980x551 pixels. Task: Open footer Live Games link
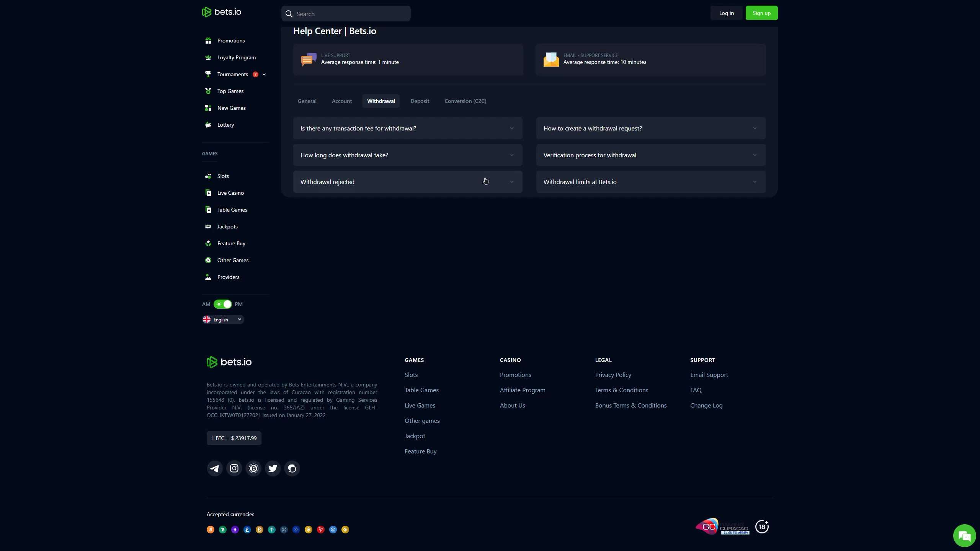(x=420, y=406)
